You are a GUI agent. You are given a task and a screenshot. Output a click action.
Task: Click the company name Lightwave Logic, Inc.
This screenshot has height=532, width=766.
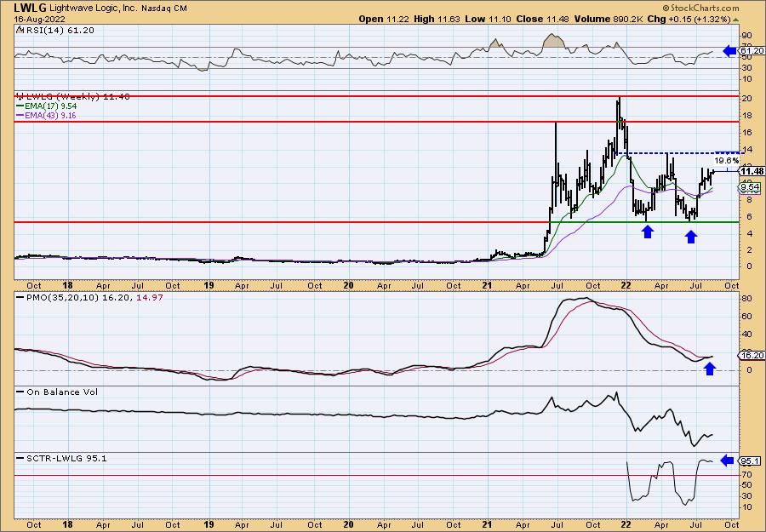point(93,9)
